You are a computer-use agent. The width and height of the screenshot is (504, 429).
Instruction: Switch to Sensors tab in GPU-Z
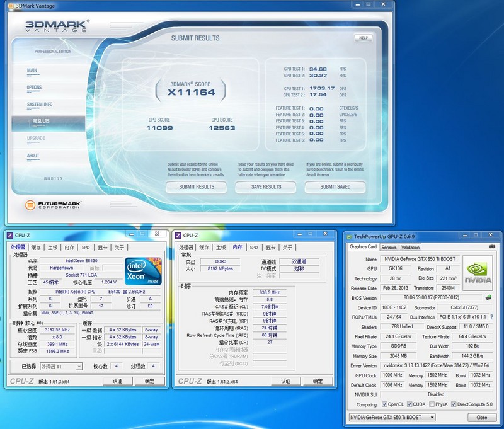tap(389, 248)
